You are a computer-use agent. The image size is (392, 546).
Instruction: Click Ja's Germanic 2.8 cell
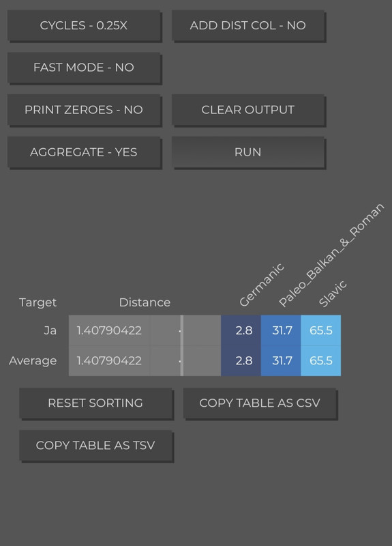click(x=241, y=330)
